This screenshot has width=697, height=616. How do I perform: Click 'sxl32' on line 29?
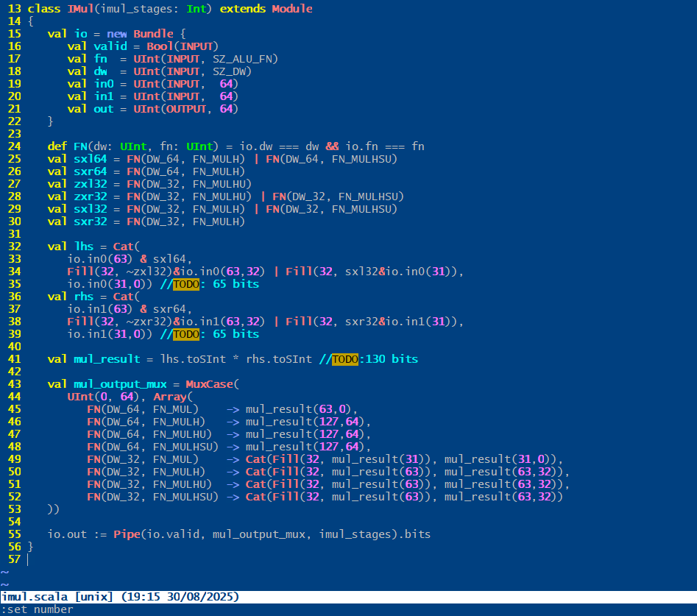pos(91,209)
